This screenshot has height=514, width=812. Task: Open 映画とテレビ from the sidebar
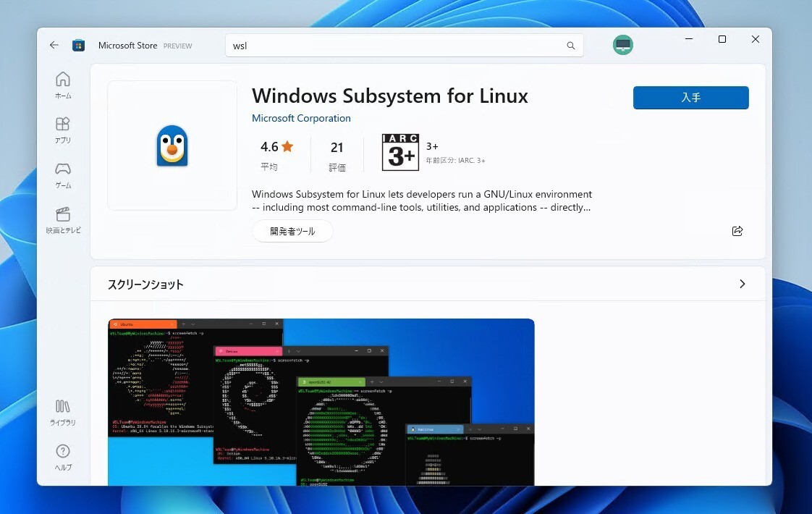tap(62, 219)
